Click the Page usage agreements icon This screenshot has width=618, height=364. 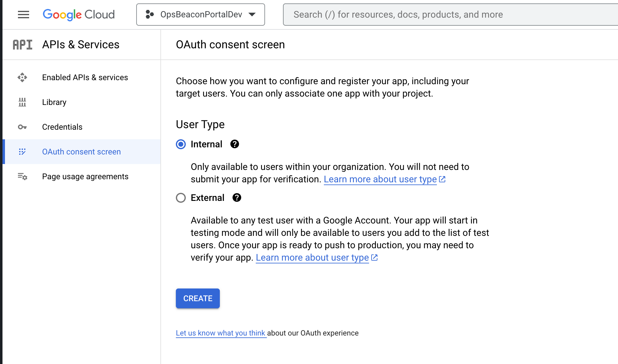pos(22,176)
